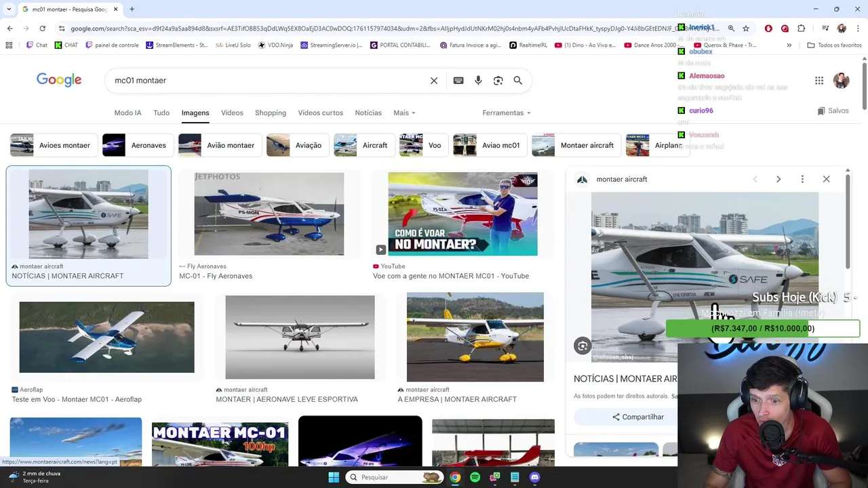Open Discord from the taskbar
The height and width of the screenshot is (488, 868).
535,477
